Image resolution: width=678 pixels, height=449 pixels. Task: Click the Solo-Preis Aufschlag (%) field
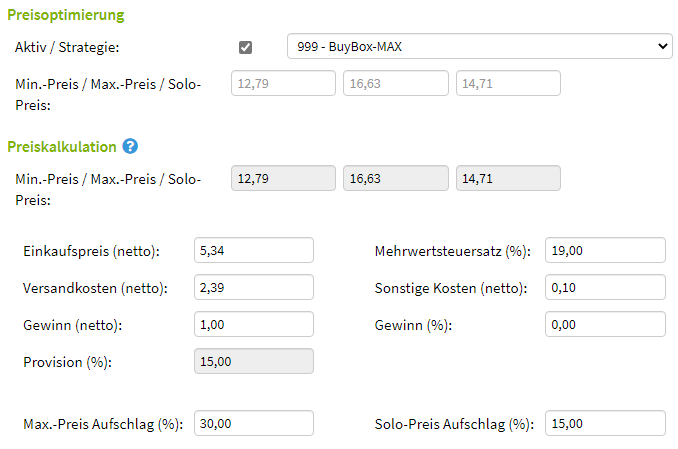pos(605,423)
